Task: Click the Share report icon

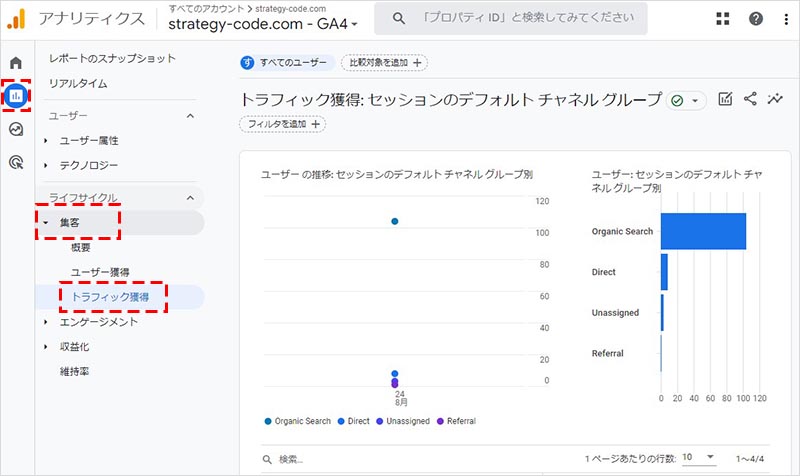Action: coord(750,99)
